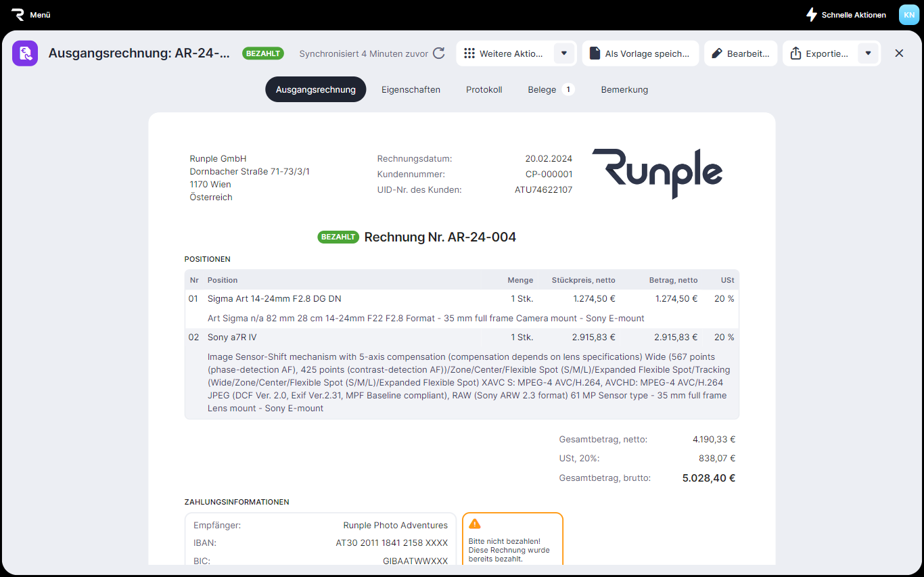This screenshot has width=924, height=577.
Task: Click the Sony unit price '2.915,83 €'
Action: tap(594, 337)
